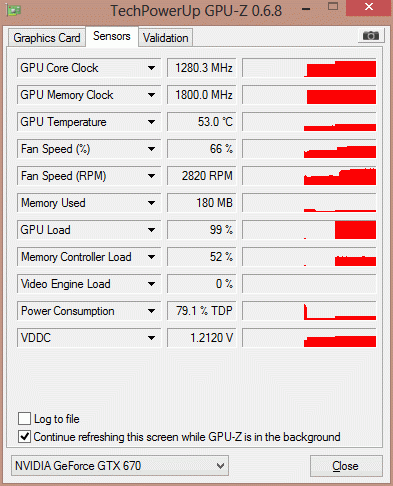Enable the Log to file checkbox

pos(24,419)
